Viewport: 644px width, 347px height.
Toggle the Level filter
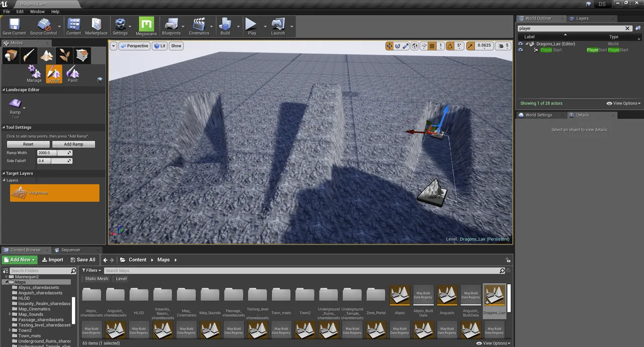[x=121, y=279]
